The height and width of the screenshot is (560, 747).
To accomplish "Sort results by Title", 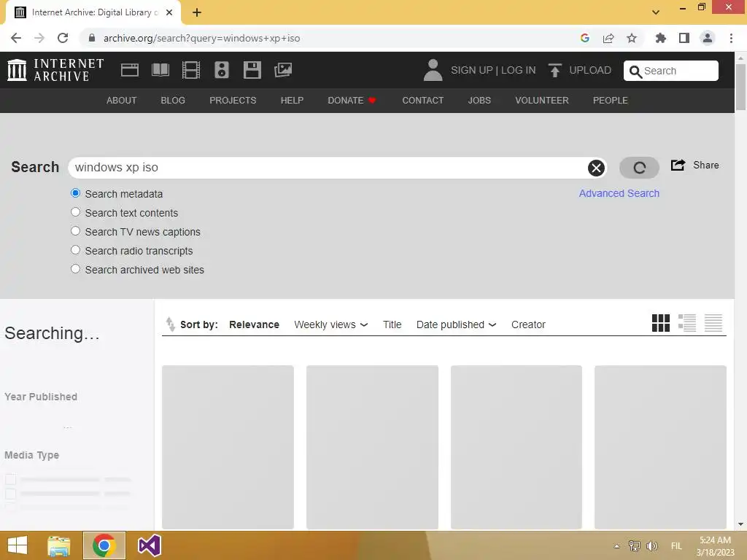I will tap(392, 324).
